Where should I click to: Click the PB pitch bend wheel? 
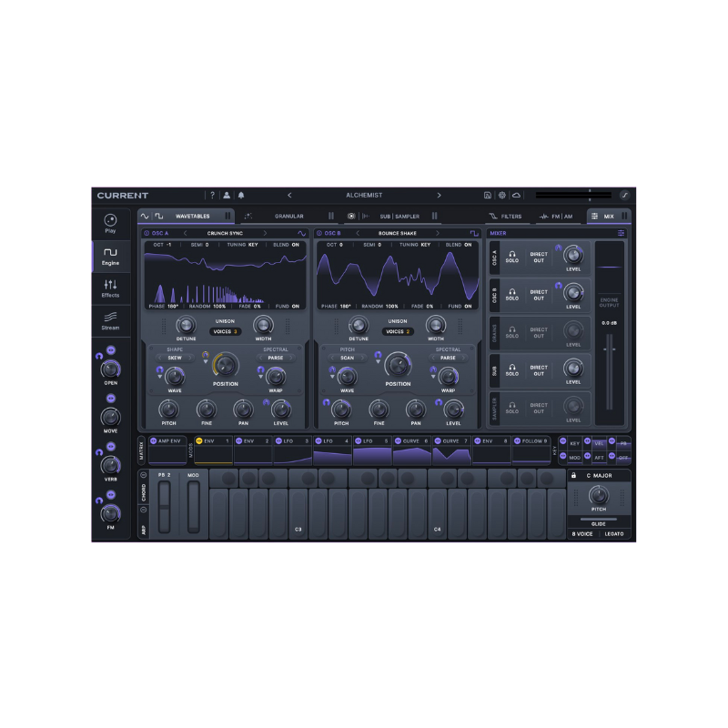(164, 507)
